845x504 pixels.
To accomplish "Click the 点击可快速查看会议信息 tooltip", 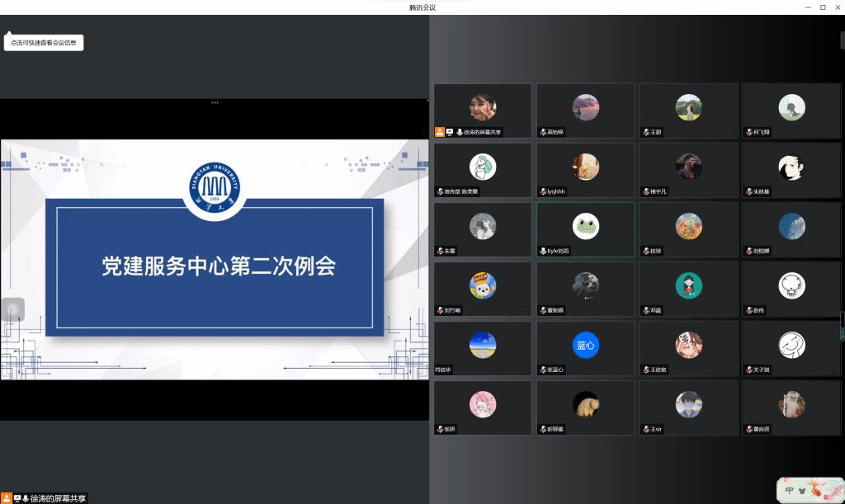I will click(x=44, y=43).
